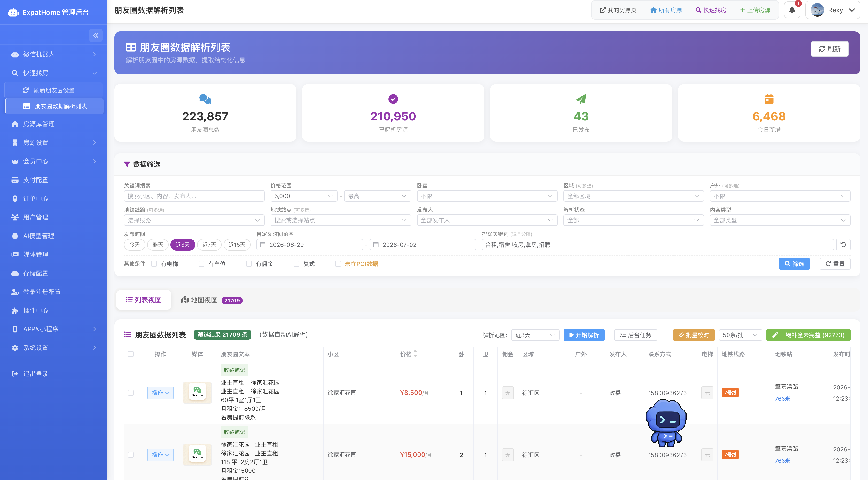
Task: Click the 已解析房源 checkmark icon
Action: point(393,99)
